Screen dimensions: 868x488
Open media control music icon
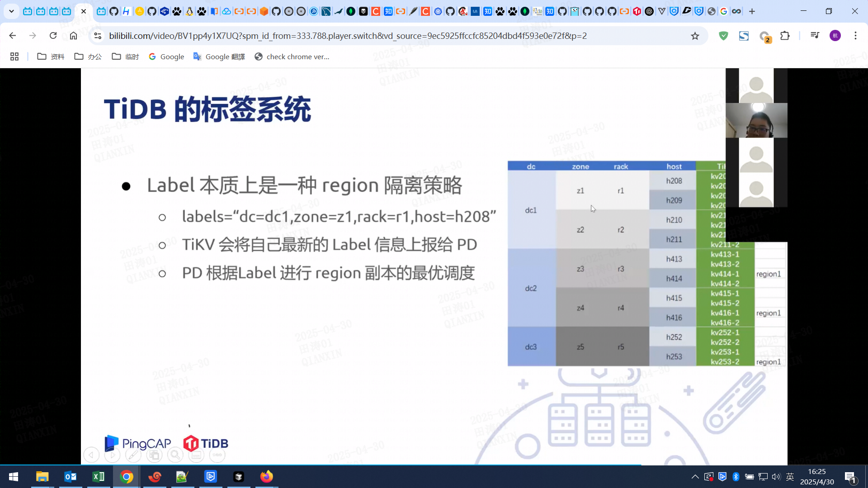click(x=815, y=36)
